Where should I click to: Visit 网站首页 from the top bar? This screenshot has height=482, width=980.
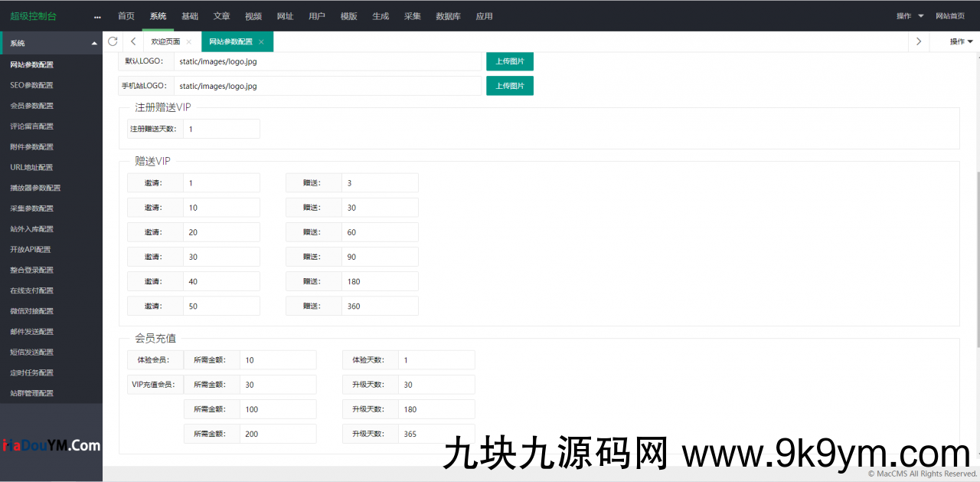[949, 15]
